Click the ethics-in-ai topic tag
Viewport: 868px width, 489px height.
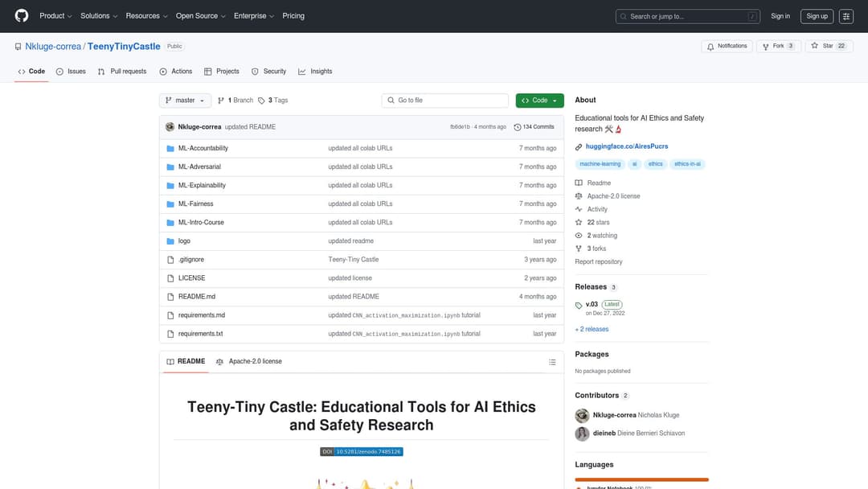687,164
